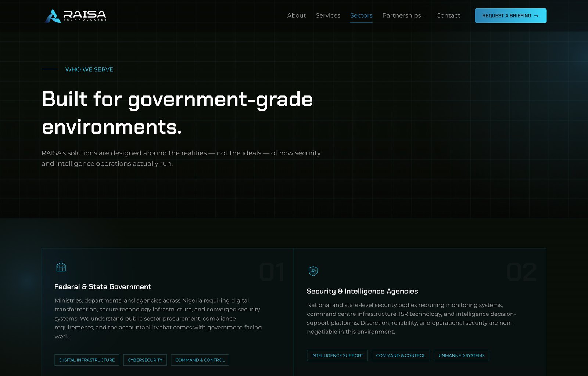588x376 pixels.
Task: Click Command & Control tag under Federal & State Government
Action: (x=200, y=360)
